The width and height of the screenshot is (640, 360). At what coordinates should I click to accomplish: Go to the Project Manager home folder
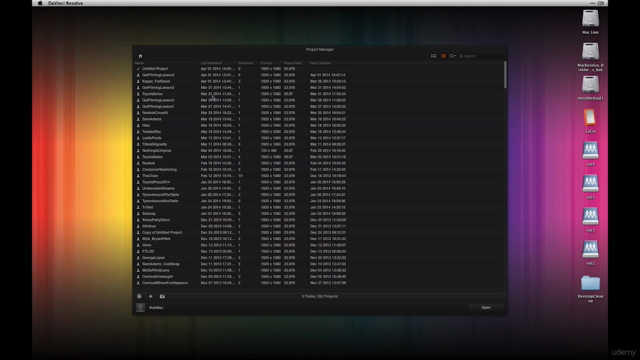pyautogui.click(x=140, y=56)
